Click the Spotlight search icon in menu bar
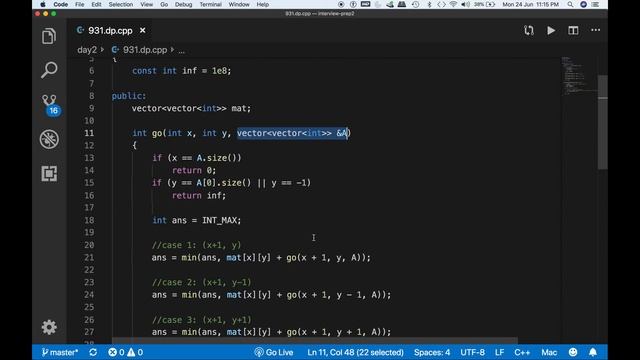Image resolution: width=640 pixels, height=360 pixels. [570, 4]
